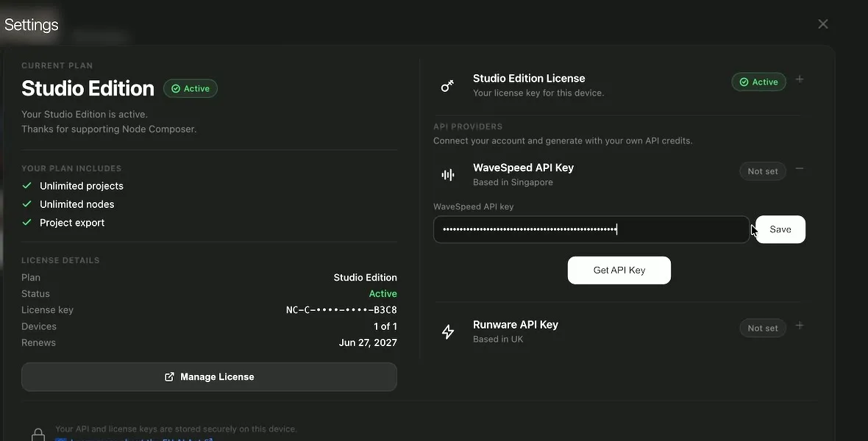Click the stored securely notice text

[x=176, y=429]
